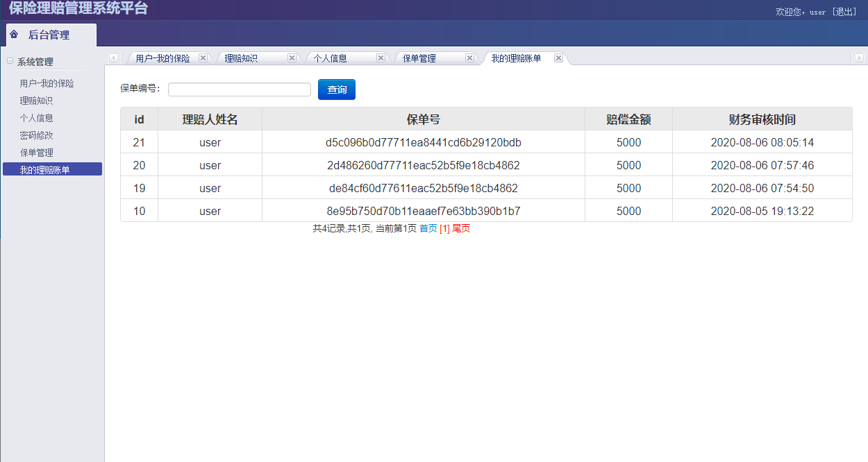This screenshot has height=462, width=868.
Task: Click the id column header
Action: click(x=139, y=119)
